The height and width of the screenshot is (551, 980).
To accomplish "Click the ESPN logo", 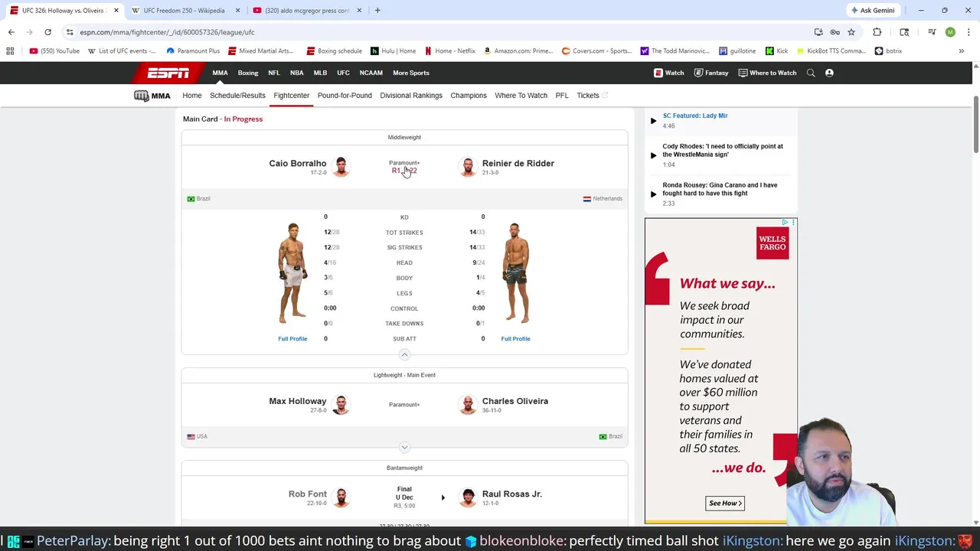I will (x=168, y=73).
